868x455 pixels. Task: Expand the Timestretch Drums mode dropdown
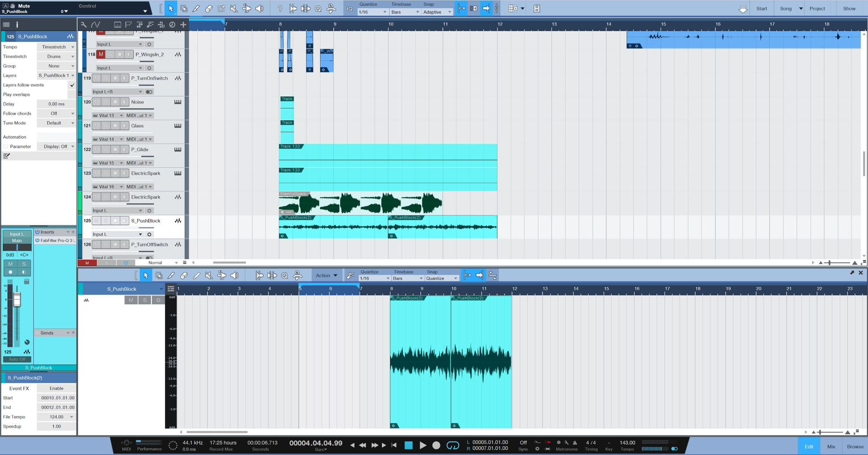click(x=56, y=56)
